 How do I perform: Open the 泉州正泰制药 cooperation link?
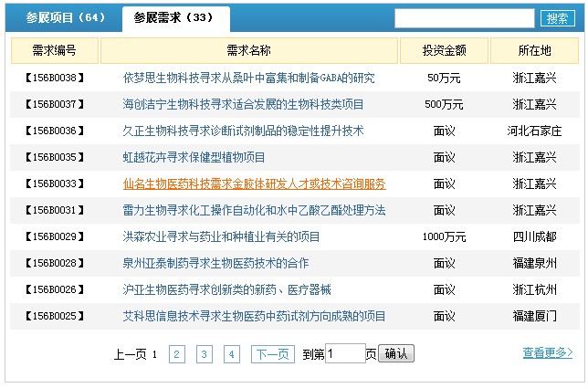tap(215, 263)
